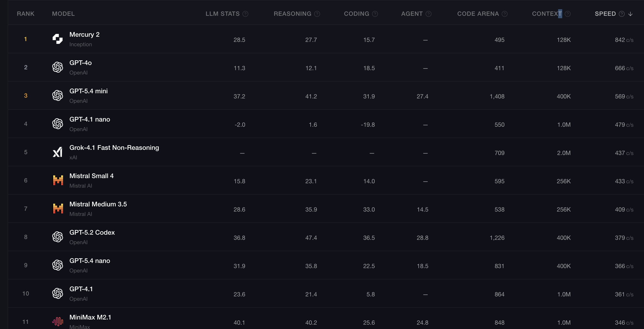Screen dimensions: 644x329
Task: Click the Mercury 2 Inception logo icon
Action: (58, 39)
